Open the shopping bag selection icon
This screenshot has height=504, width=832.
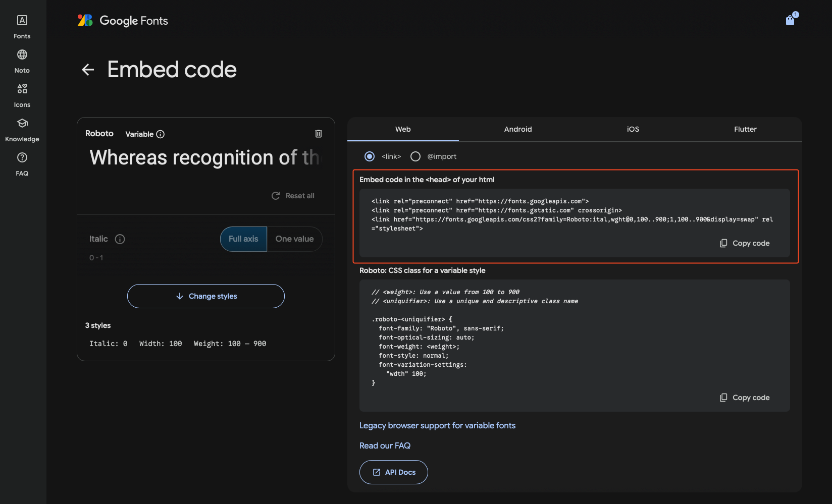point(790,20)
